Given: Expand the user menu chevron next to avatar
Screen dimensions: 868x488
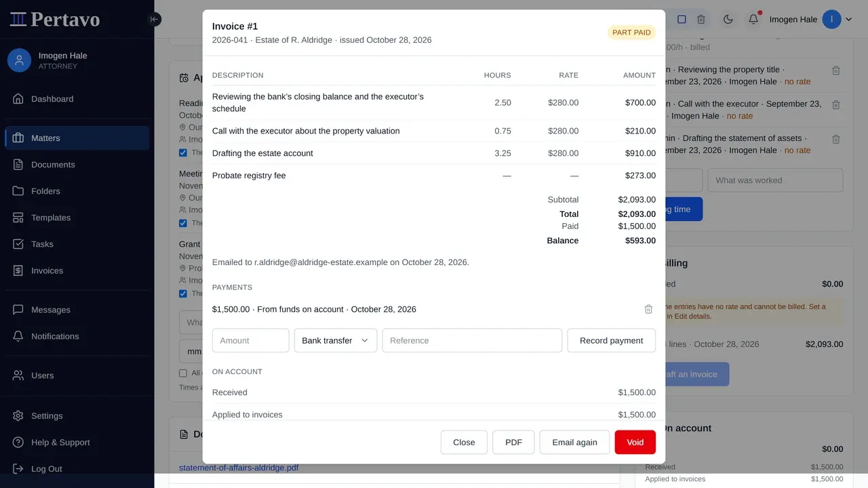Looking at the screenshot, I should (848, 20).
